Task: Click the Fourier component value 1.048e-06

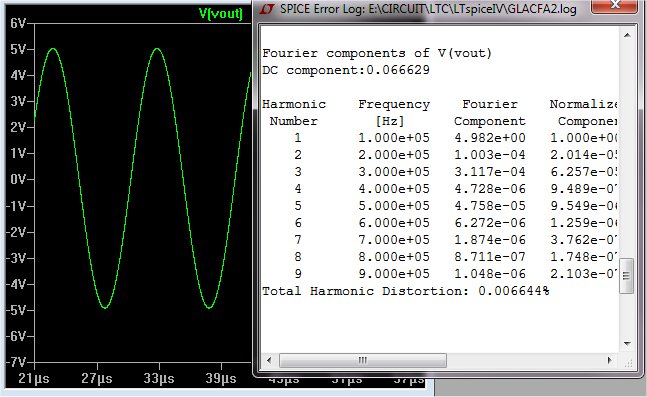Action: [x=490, y=274]
